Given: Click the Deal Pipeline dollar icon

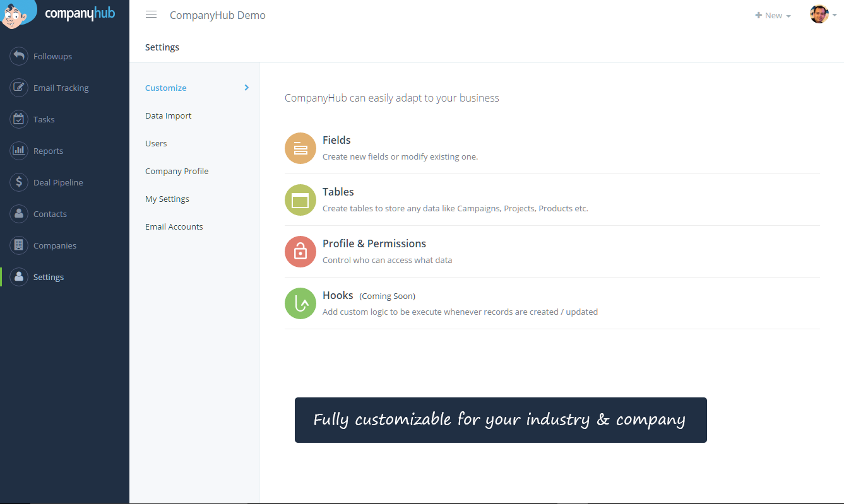Looking at the screenshot, I should (x=19, y=182).
